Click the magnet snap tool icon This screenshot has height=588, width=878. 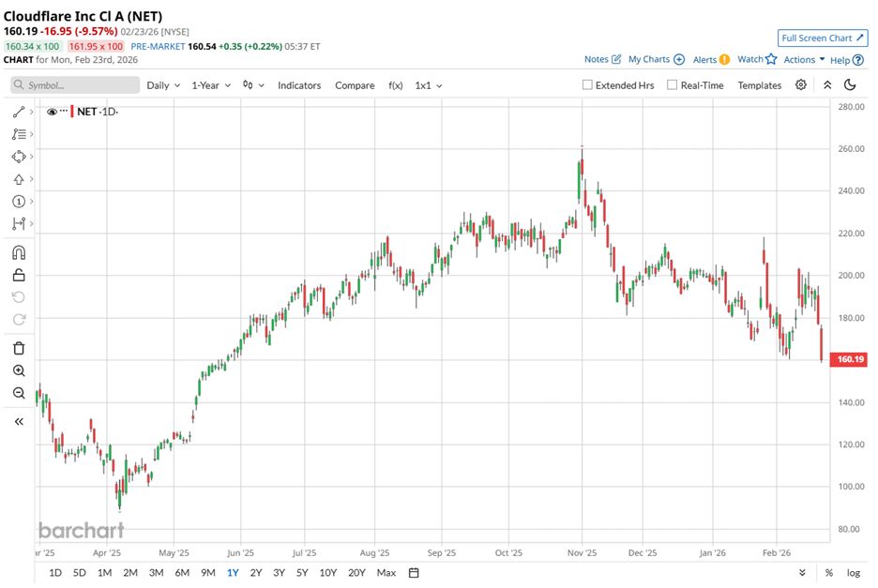click(19, 252)
